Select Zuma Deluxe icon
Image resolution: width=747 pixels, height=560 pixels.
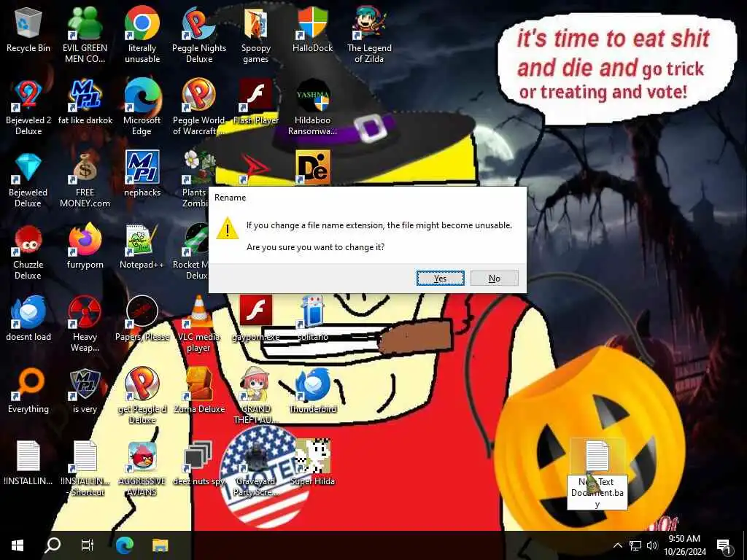(x=199, y=391)
